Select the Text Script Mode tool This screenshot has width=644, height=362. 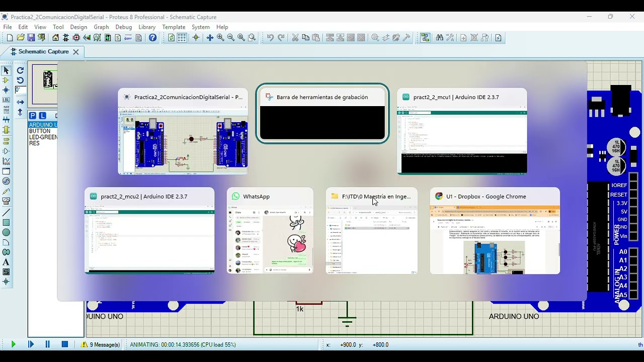click(x=6, y=110)
